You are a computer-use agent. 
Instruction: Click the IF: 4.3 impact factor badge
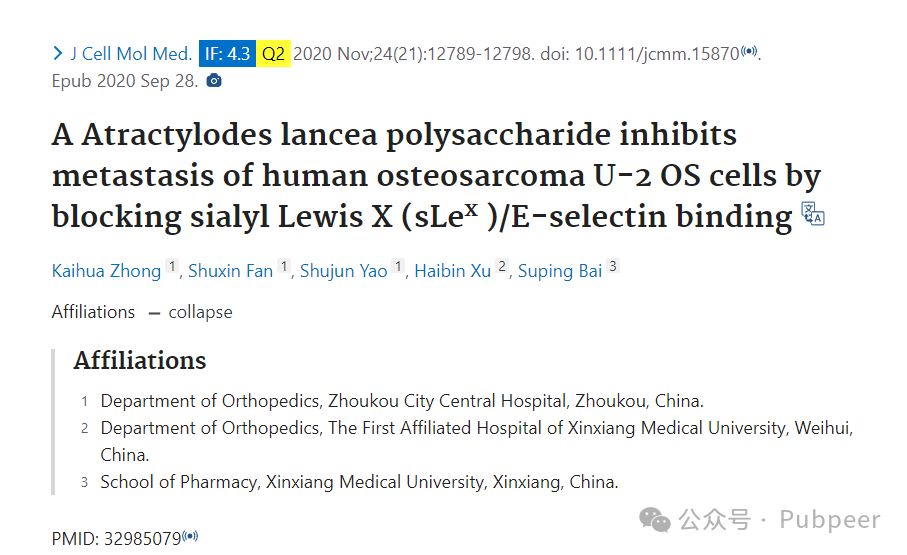click(227, 54)
